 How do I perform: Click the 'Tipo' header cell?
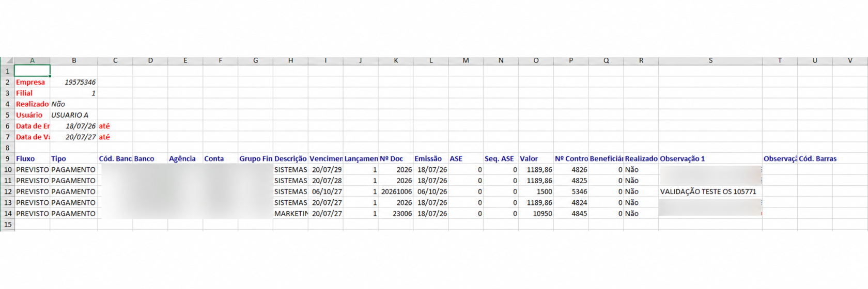74,158
